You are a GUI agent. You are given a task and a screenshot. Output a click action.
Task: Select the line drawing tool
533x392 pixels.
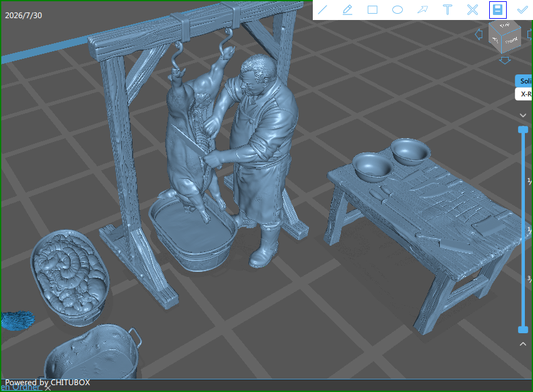[322, 10]
